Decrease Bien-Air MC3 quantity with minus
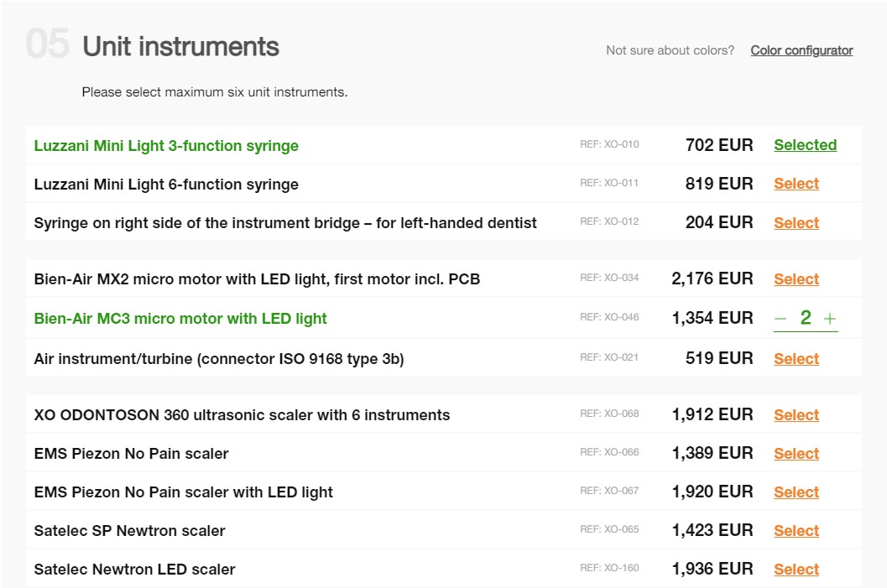This screenshot has height=588, width=887. tap(780, 319)
